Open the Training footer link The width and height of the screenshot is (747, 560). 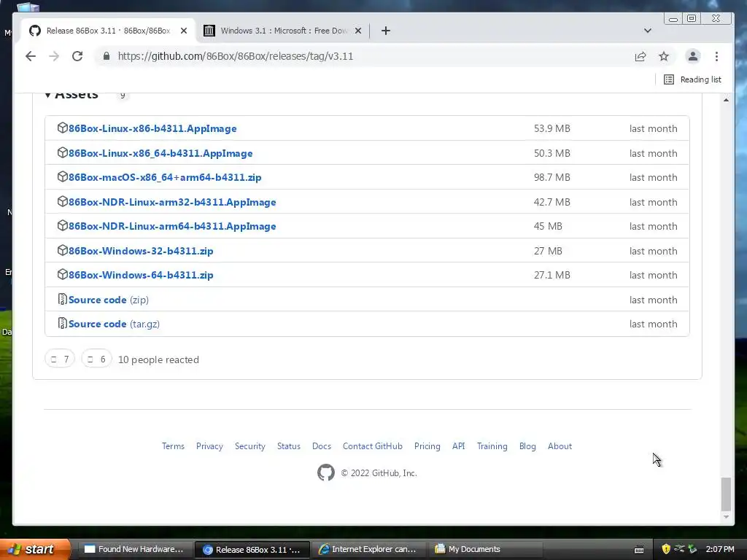tap(492, 446)
